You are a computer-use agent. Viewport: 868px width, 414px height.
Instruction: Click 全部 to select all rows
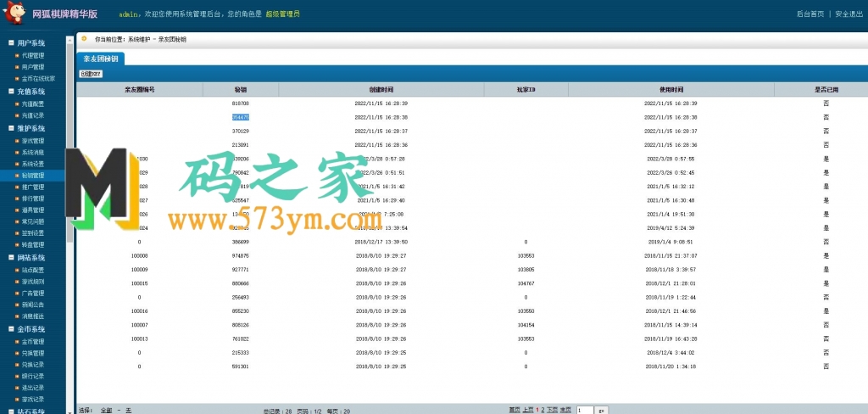106,410
